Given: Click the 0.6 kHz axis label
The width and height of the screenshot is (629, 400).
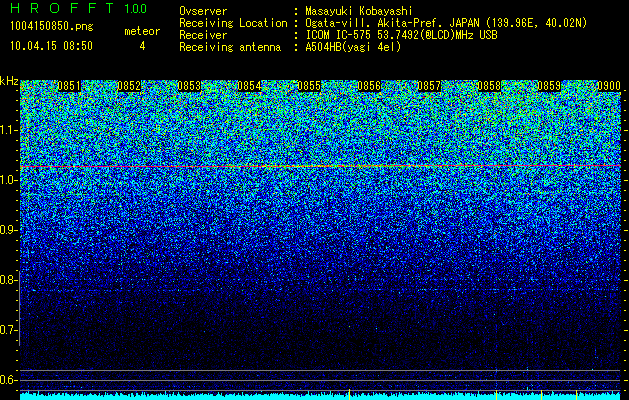Looking at the screenshot, I should pyautogui.click(x=8, y=380).
